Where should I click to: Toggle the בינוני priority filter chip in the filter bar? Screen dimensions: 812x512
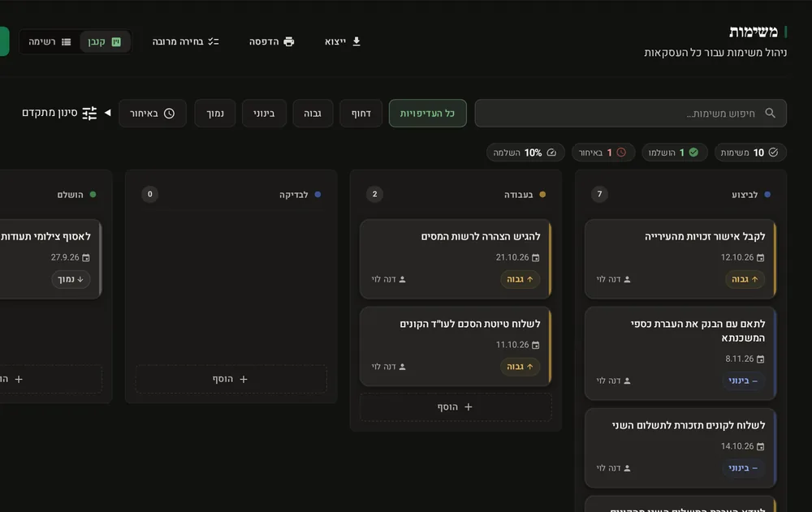tap(264, 114)
